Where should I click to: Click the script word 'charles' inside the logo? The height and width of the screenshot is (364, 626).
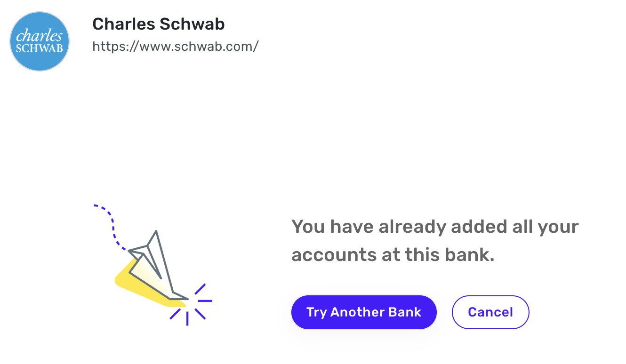click(39, 36)
